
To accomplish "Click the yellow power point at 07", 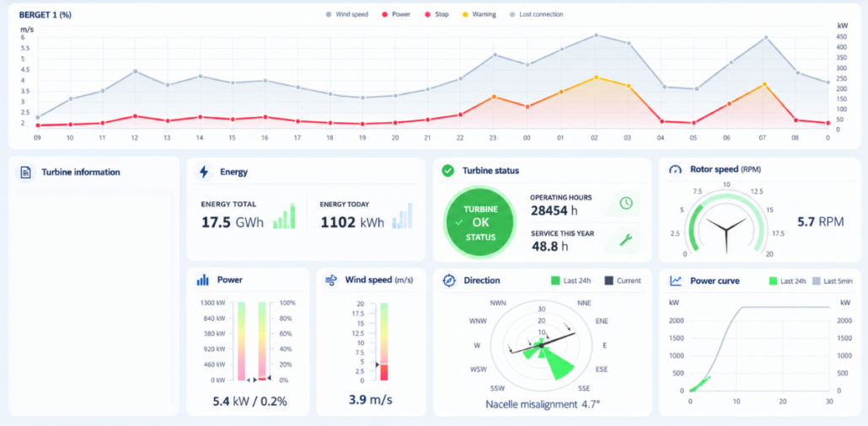I will (x=765, y=85).
